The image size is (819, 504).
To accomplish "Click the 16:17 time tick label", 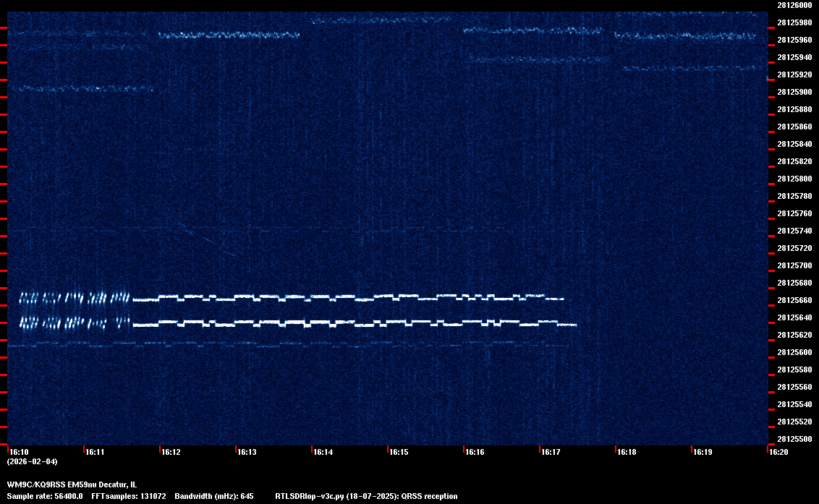I will 551,452.
